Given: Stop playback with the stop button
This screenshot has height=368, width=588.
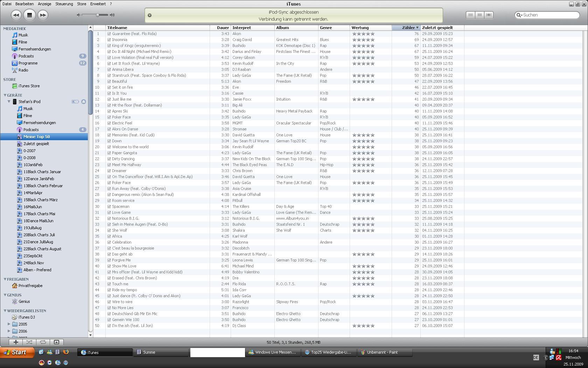Looking at the screenshot, I should (29, 15).
